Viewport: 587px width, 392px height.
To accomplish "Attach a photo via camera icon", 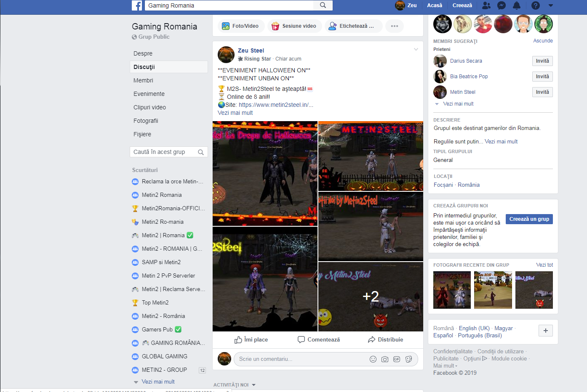I will pyautogui.click(x=385, y=359).
